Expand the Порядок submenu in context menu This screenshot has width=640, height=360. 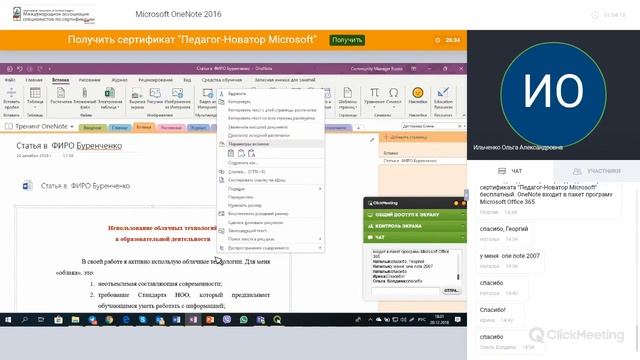(320, 189)
